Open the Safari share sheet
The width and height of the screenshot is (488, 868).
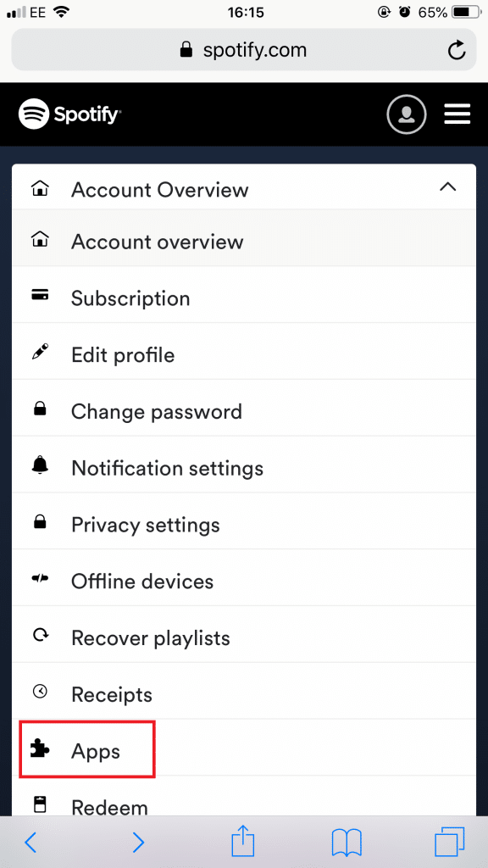(x=242, y=842)
